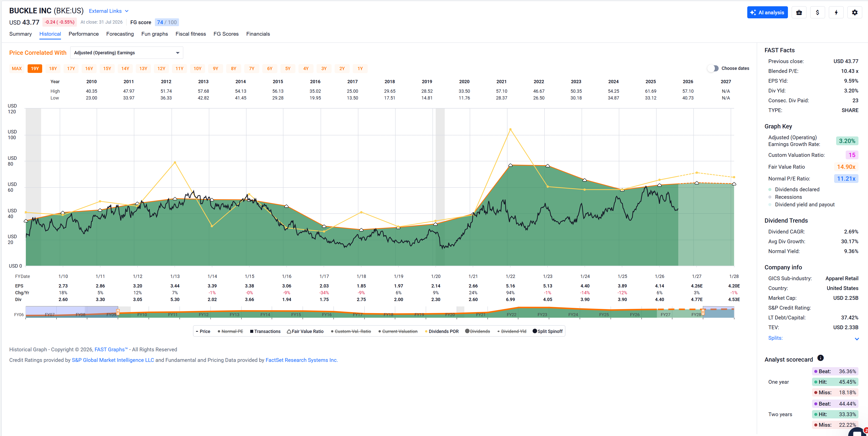Select the MAX time range
The height and width of the screenshot is (436, 868).
pyautogui.click(x=17, y=69)
